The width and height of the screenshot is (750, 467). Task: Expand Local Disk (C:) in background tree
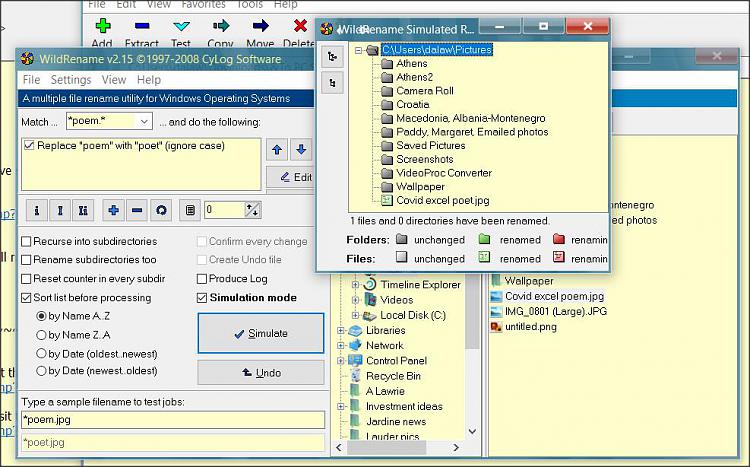[x=355, y=315]
